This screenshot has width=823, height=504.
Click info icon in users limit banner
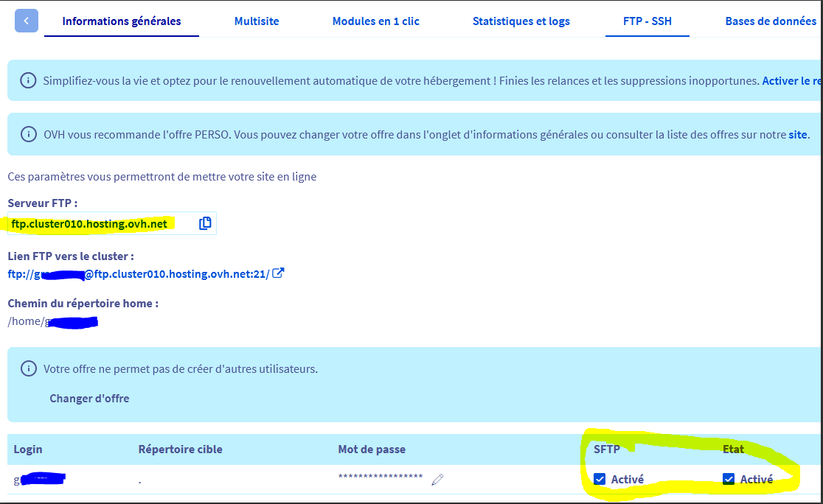28,368
